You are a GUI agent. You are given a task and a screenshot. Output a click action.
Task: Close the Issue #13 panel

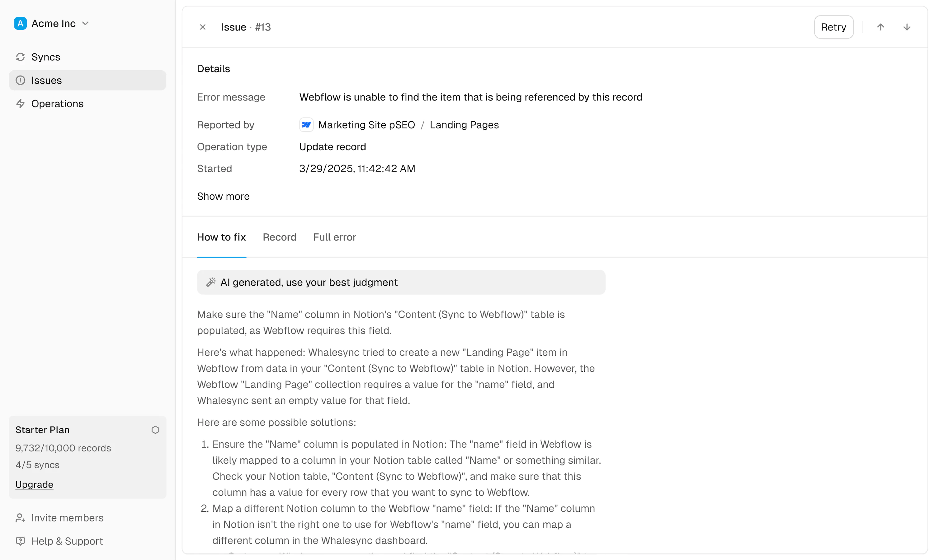[x=203, y=27]
